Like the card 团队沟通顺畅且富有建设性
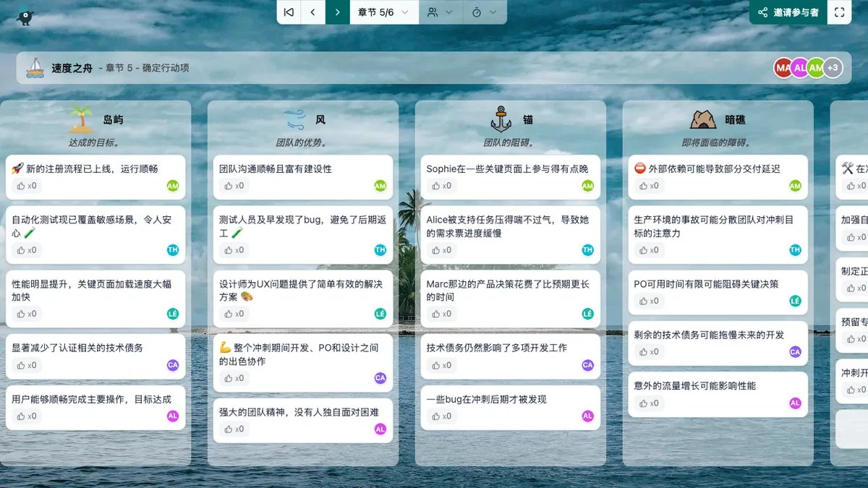 233,186
